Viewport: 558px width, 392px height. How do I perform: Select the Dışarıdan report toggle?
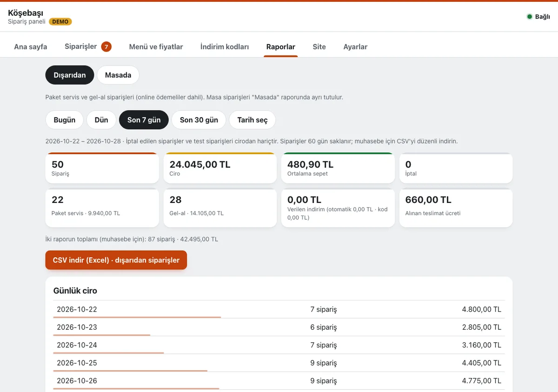tap(70, 75)
